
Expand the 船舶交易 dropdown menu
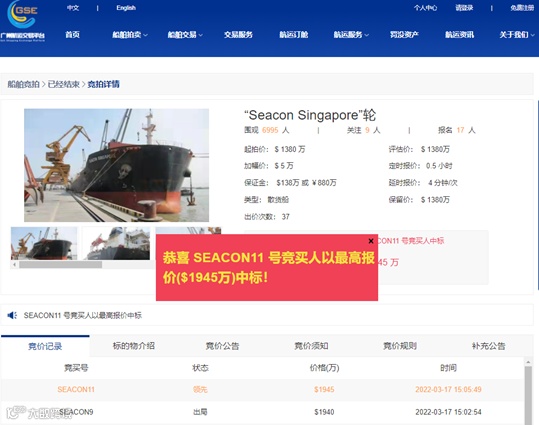coord(185,35)
